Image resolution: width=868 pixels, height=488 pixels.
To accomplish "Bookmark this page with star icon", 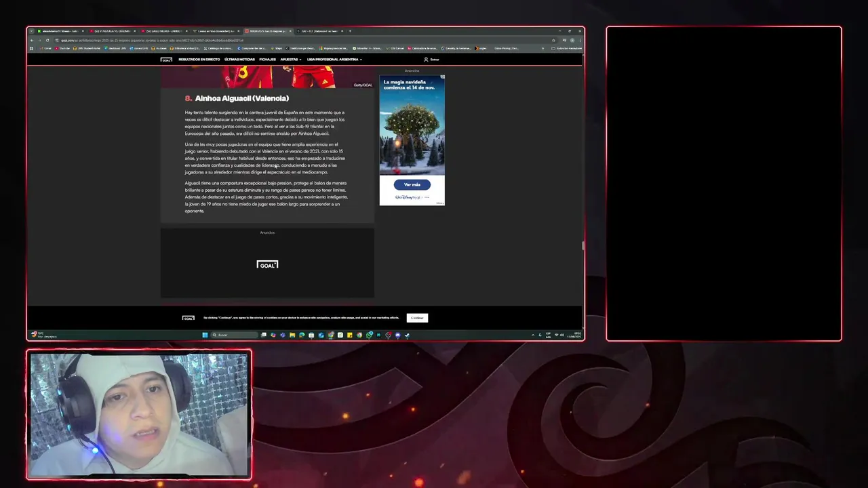I will [x=553, y=40].
